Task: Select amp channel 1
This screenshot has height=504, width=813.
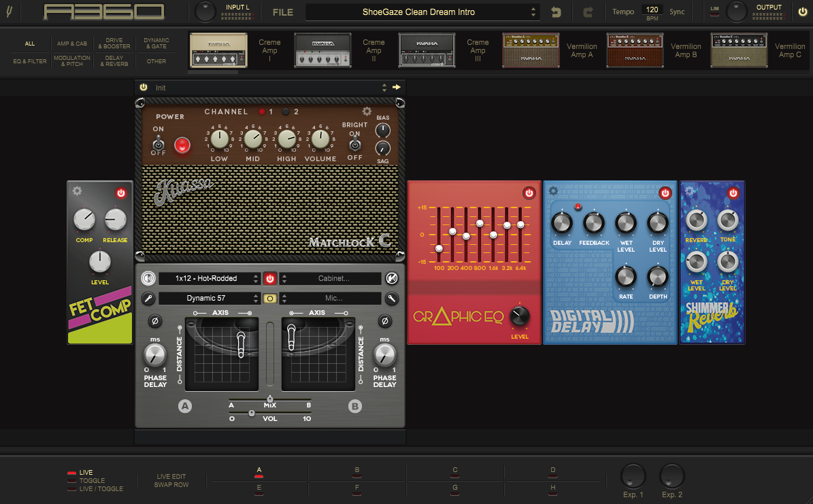Action: pos(262,112)
